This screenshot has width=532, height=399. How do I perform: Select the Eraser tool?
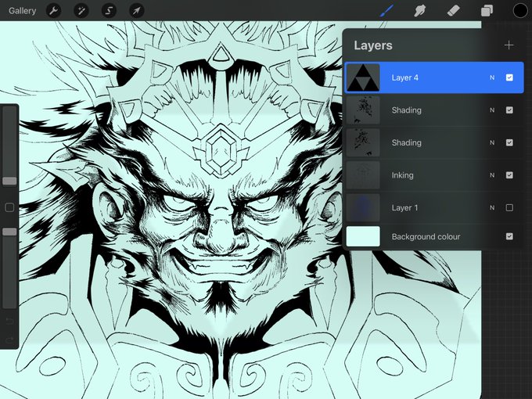453,10
